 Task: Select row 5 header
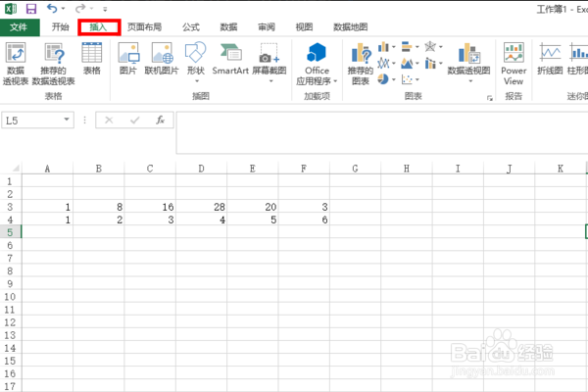click(10, 232)
